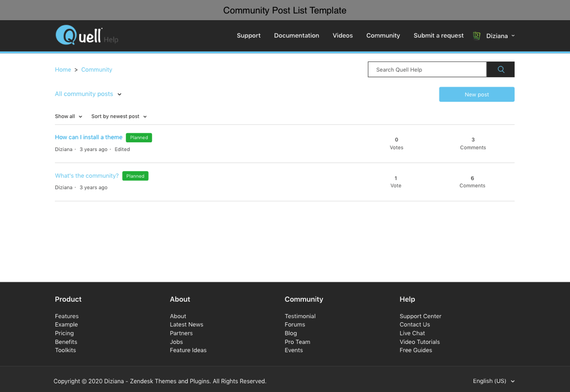Expand the All community posts dropdown

[x=88, y=94]
